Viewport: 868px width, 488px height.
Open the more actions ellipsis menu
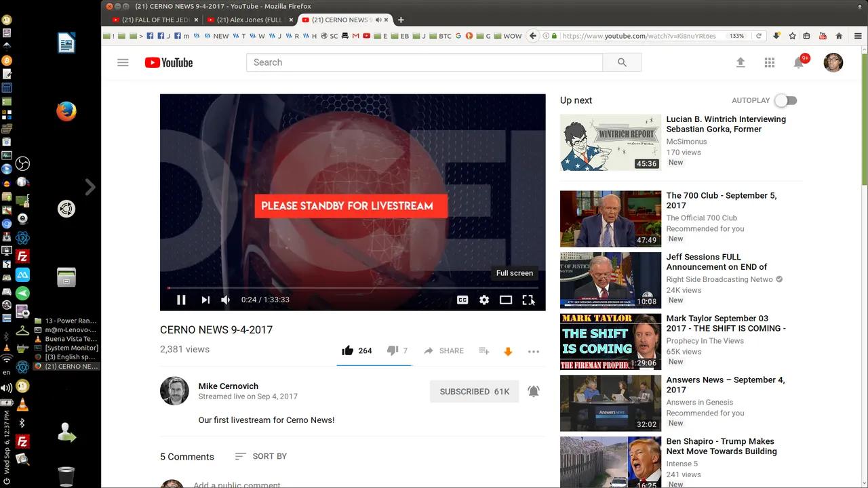534,351
